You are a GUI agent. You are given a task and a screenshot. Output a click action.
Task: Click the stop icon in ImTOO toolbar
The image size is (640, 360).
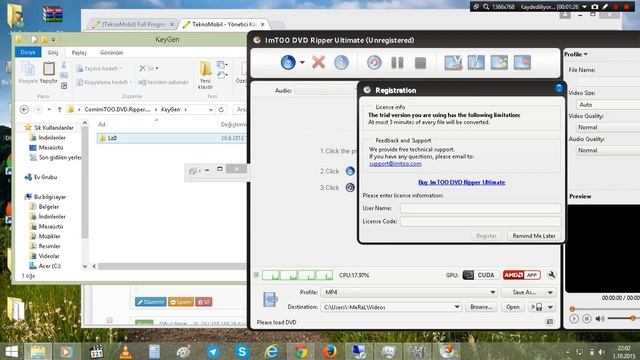coord(420,63)
